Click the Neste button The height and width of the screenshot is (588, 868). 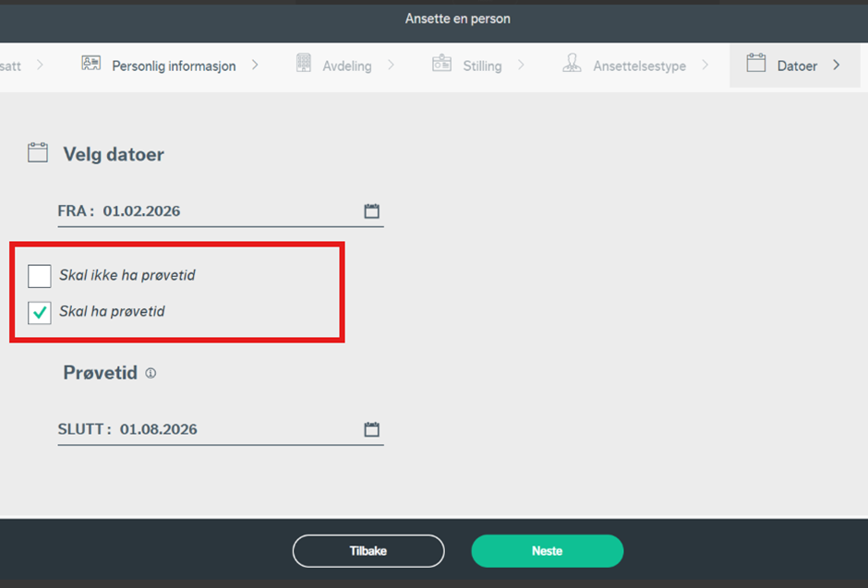[547, 551]
